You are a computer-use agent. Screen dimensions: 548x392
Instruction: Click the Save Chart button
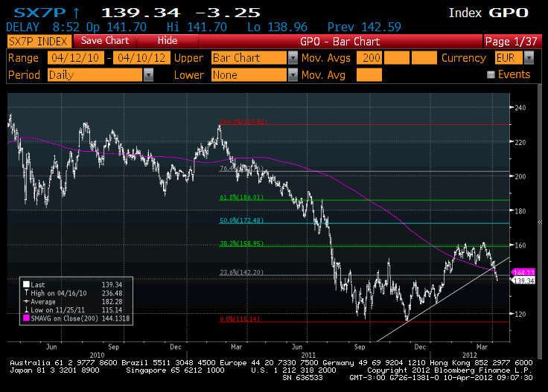pos(105,41)
